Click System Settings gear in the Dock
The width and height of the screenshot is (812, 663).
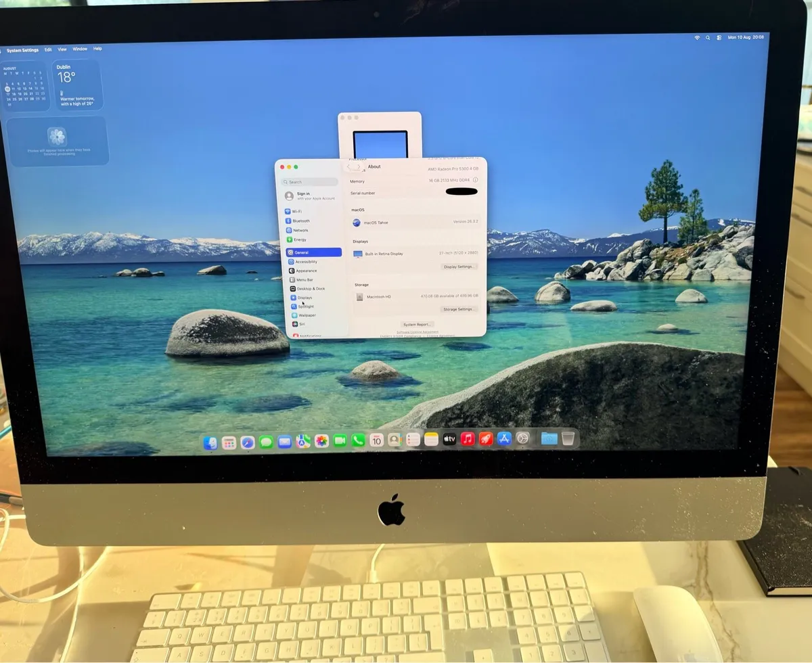pos(522,438)
